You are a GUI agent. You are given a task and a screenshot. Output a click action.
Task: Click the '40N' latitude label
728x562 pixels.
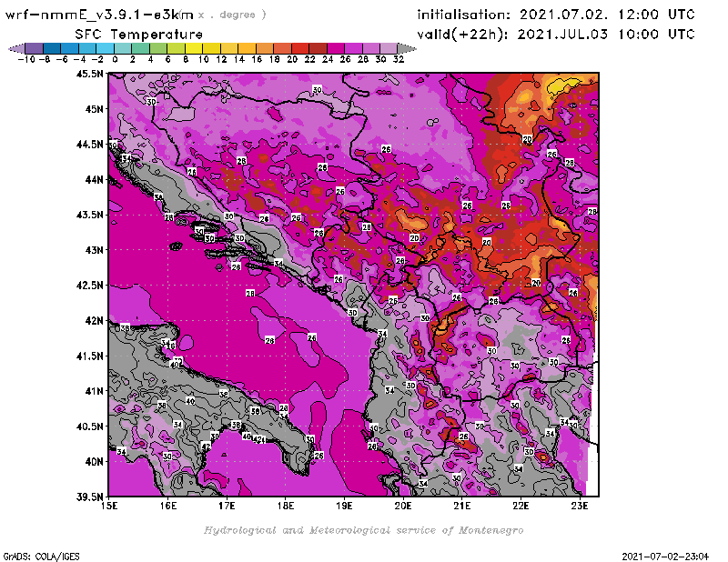(94, 462)
